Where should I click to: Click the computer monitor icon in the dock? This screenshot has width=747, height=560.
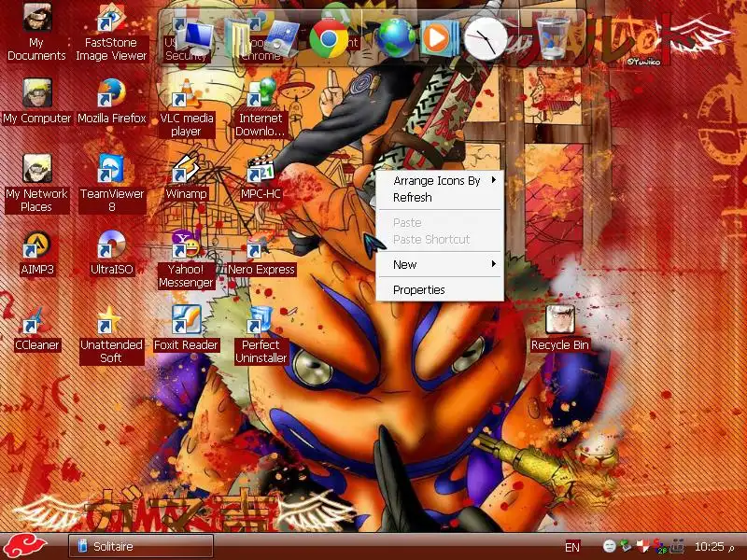(196, 38)
